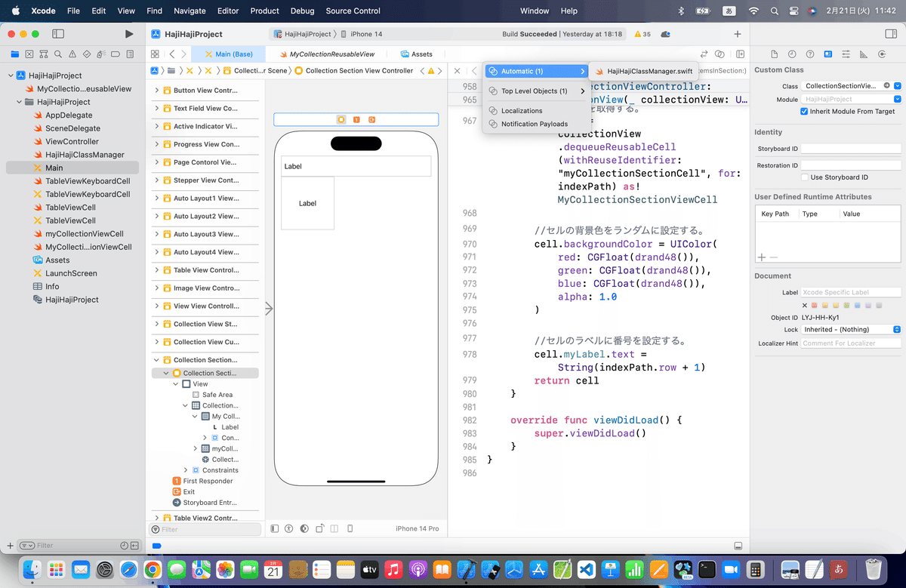Collapse the Collection Section scene
The width and height of the screenshot is (906, 588).
pos(157,360)
